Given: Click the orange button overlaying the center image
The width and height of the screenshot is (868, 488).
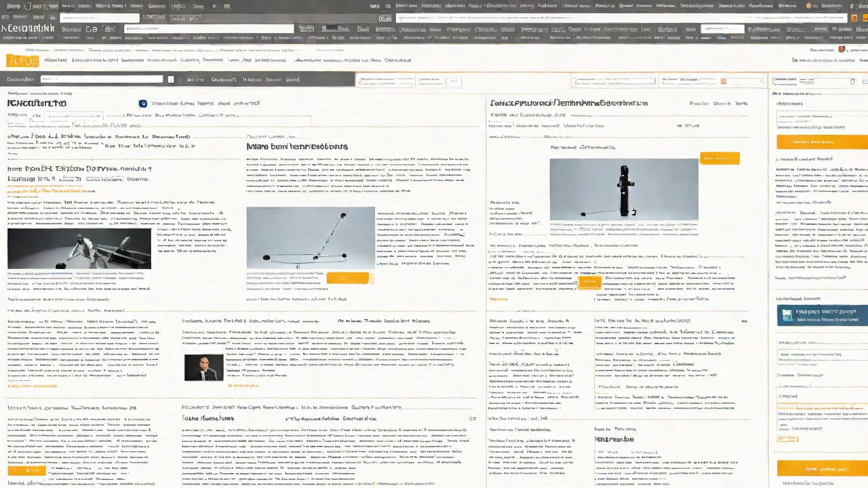Looking at the screenshot, I should 347,278.
